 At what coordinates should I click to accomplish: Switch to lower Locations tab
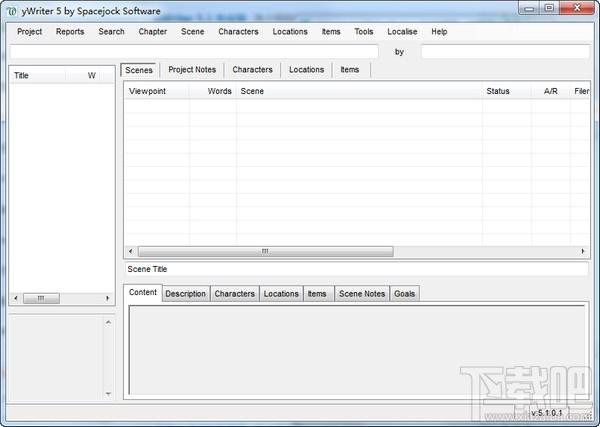[281, 294]
